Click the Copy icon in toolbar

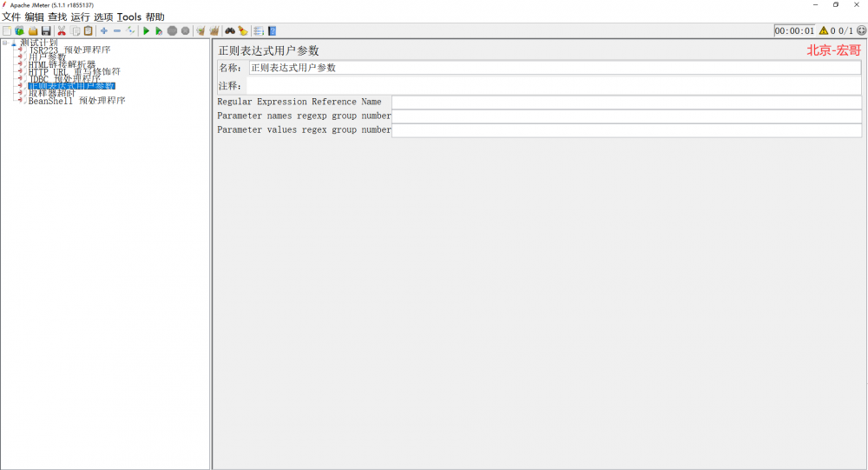click(76, 31)
